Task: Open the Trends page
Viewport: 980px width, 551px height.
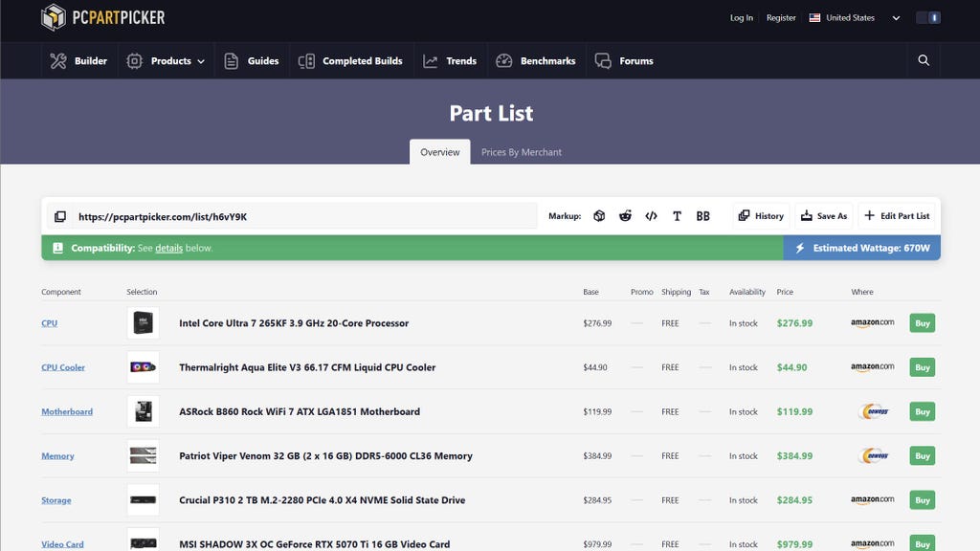Action: coord(450,60)
